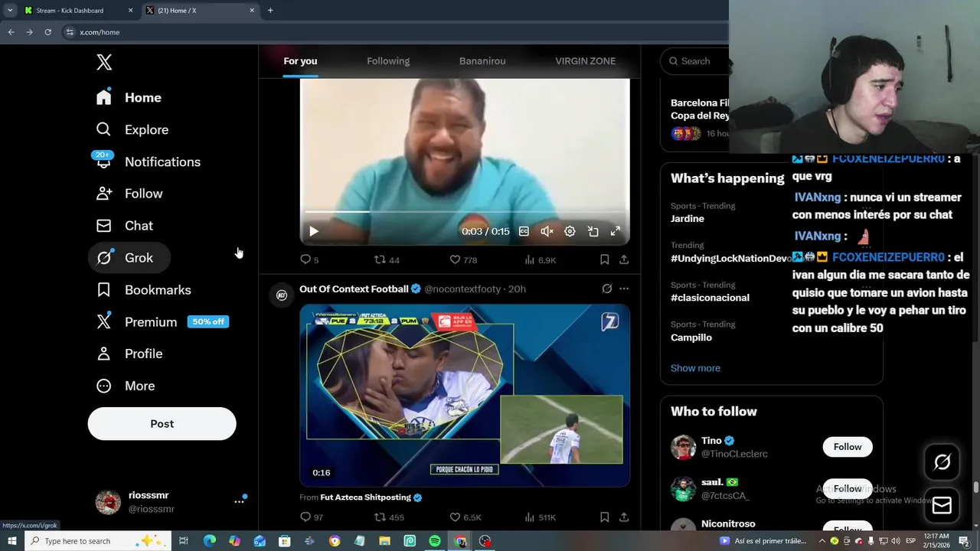Open the Campillo trending topic

pos(691,337)
